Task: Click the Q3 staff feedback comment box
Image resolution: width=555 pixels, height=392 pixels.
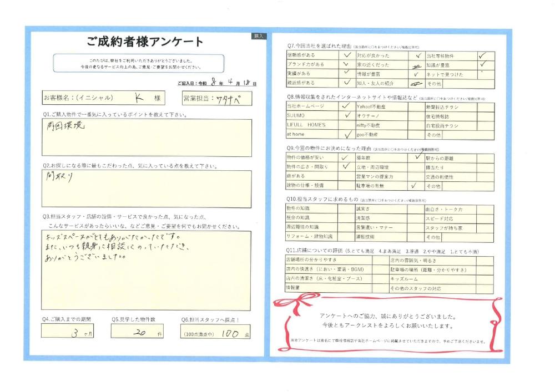Action: (147, 269)
